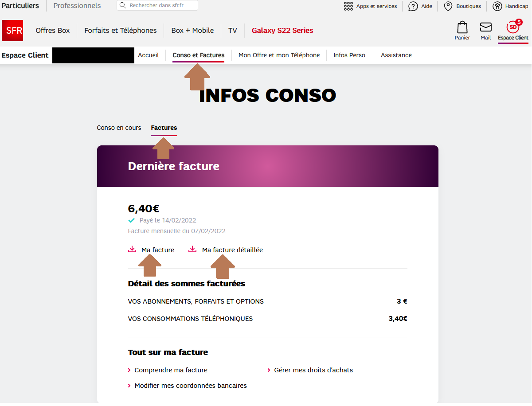Click the Tout sur ma facture heading

(x=168, y=352)
